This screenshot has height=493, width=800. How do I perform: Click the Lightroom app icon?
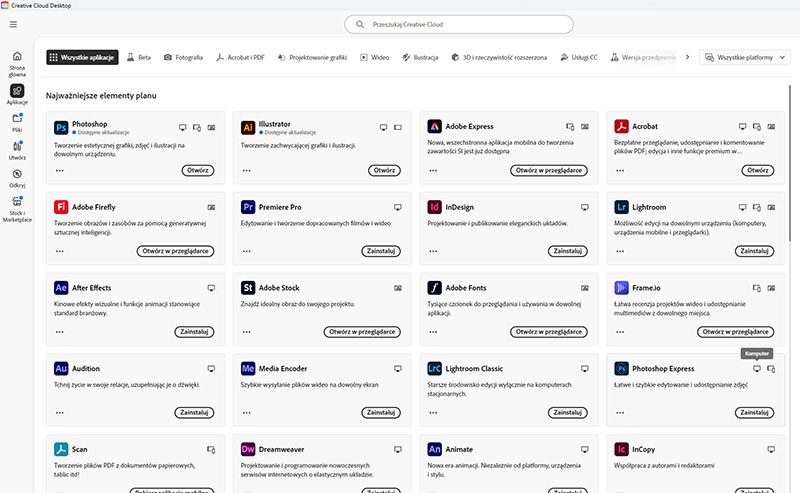[x=621, y=207]
